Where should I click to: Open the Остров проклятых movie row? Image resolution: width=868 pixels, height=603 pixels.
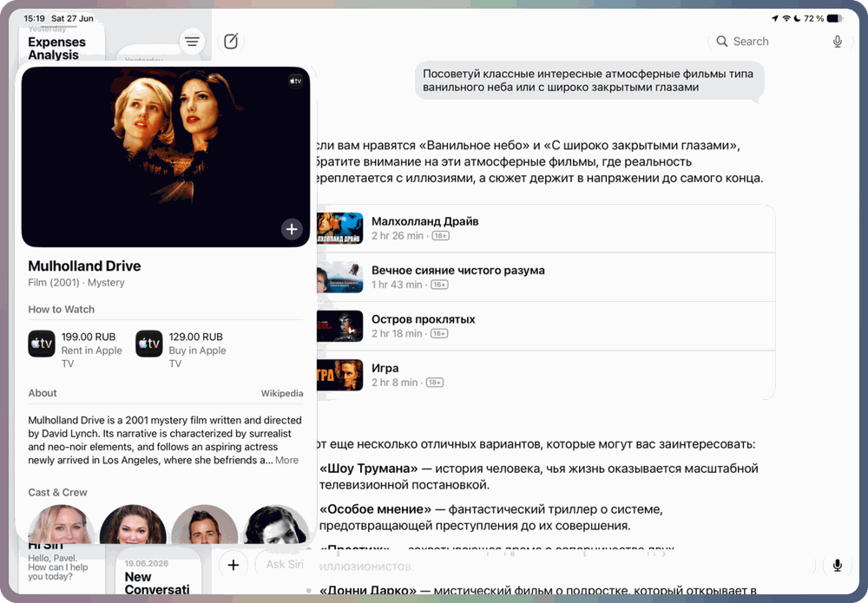[545, 326]
